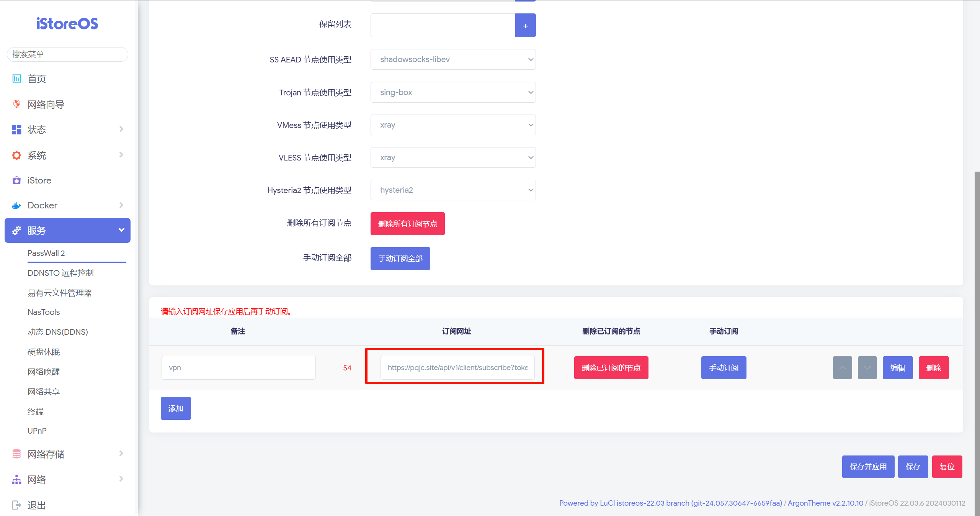Open UPnP menu item

coord(37,431)
